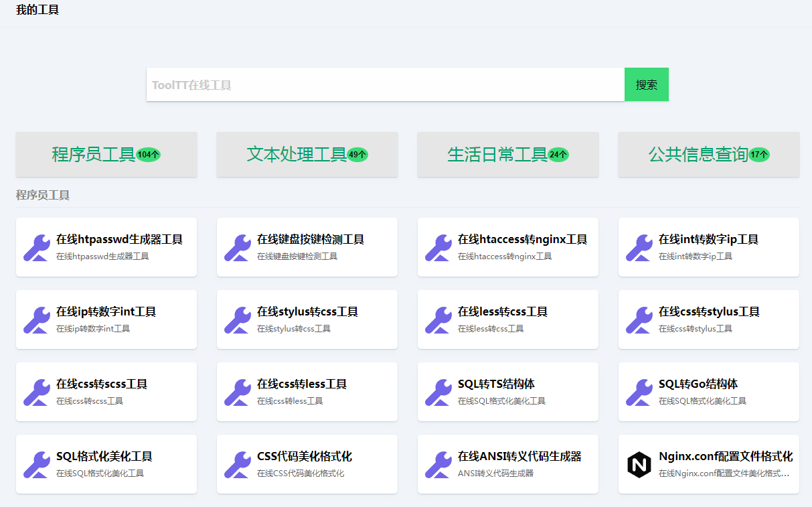Click wrench icon beside 在线ANSI转义代码生成器

tap(438, 464)
